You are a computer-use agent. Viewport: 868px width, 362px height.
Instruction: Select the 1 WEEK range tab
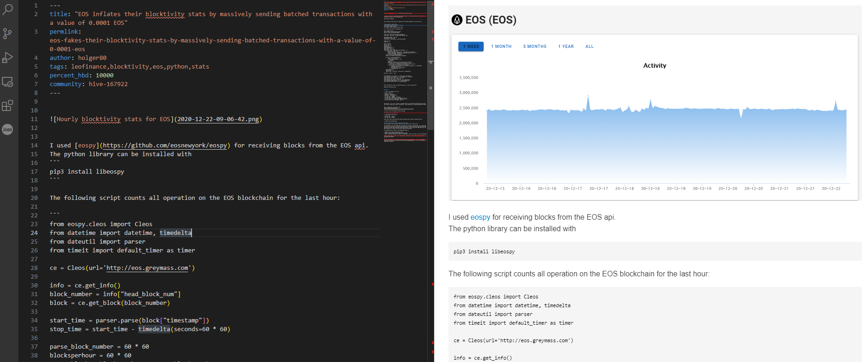click(471, 47)
